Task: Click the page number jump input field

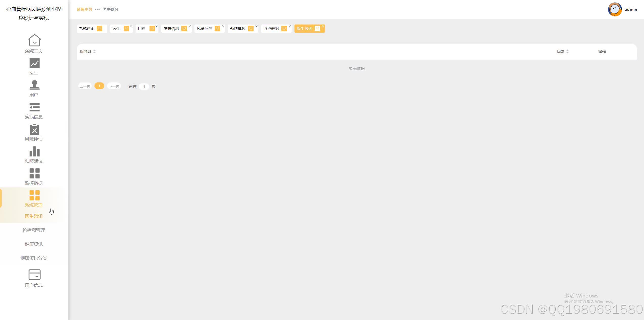Action: click(144, 86)
